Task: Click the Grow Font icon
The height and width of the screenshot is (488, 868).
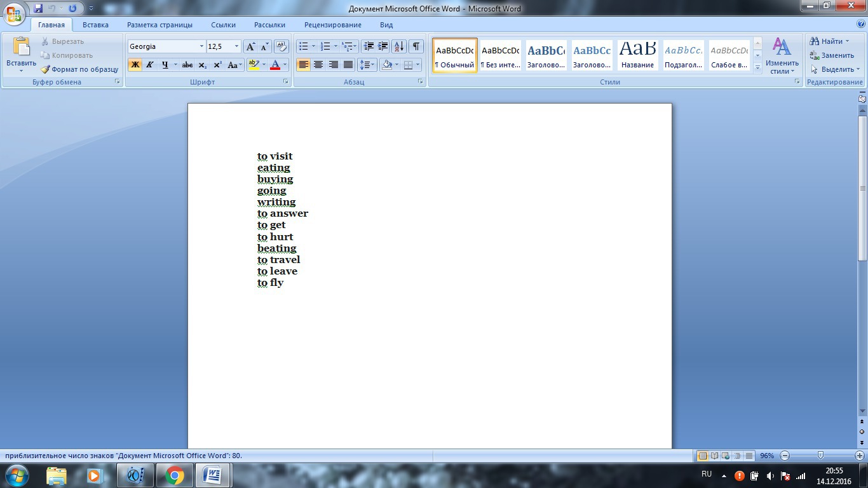Action: coord(250,46)
